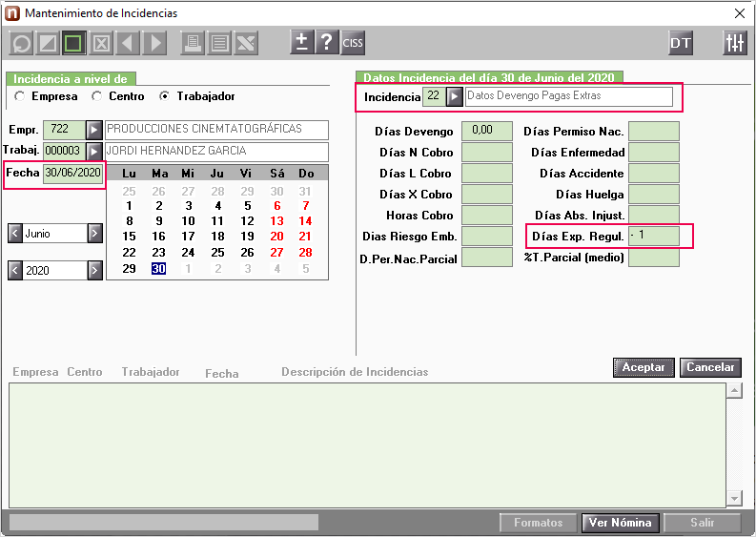Advance to next month after Junio
756x537 pixels.
(95, 234)
